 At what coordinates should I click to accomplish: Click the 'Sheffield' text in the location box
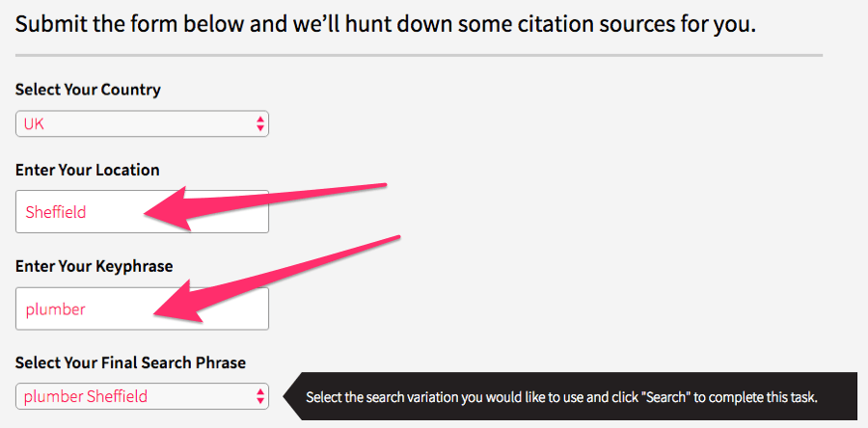click(56, 212)
